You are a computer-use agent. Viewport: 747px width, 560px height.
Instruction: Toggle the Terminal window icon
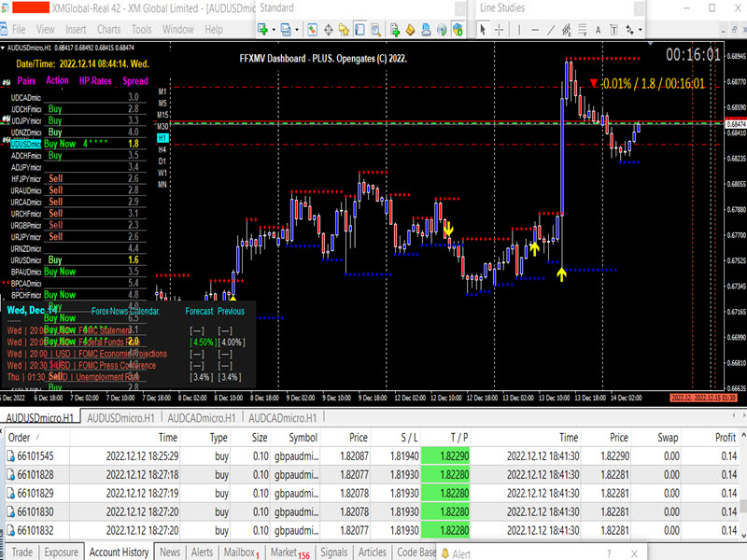coord(359,30)
